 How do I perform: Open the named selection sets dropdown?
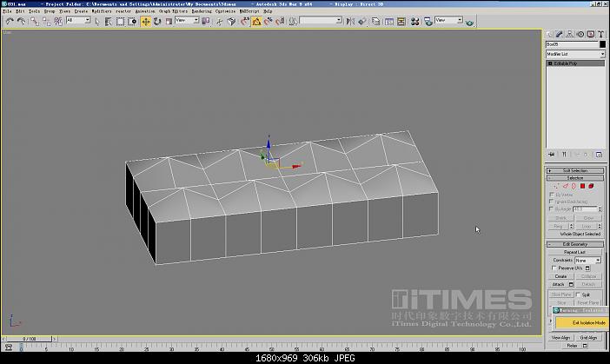pos(321,20)
